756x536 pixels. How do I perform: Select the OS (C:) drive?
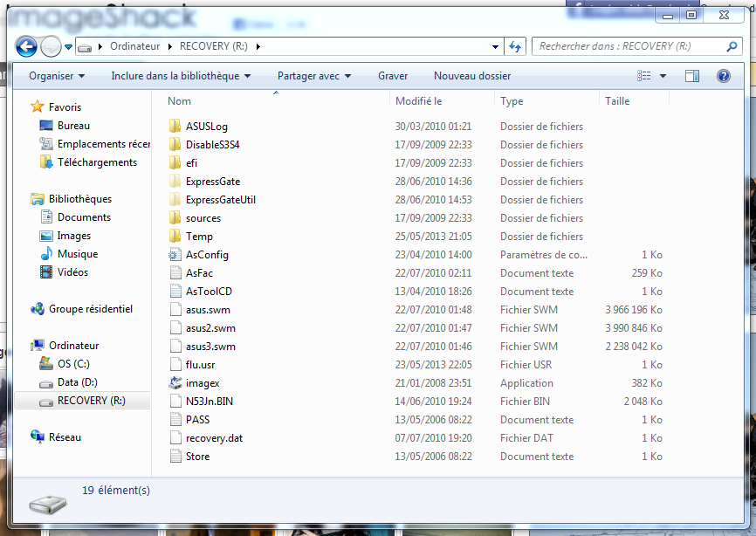[x=72, y=364]
